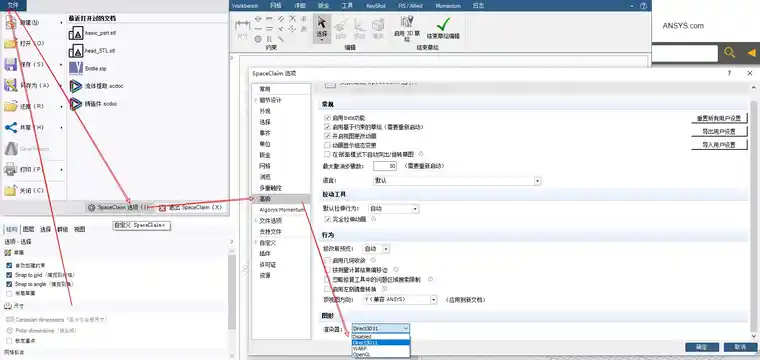Click the 取消 (Cancel) button

[740, 347]
